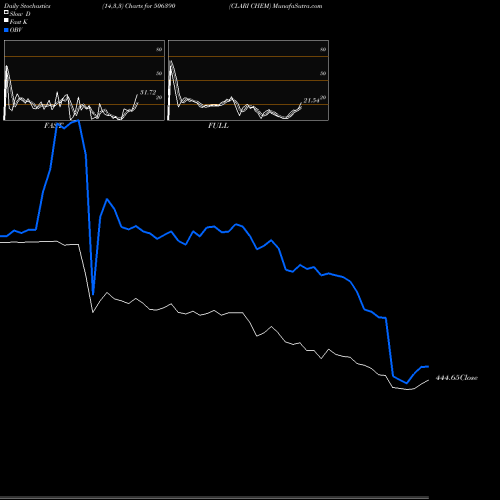Click the 50 level label in FULL chart
Viewport: 500px width, 500px height.
click(x=323, y=73)
